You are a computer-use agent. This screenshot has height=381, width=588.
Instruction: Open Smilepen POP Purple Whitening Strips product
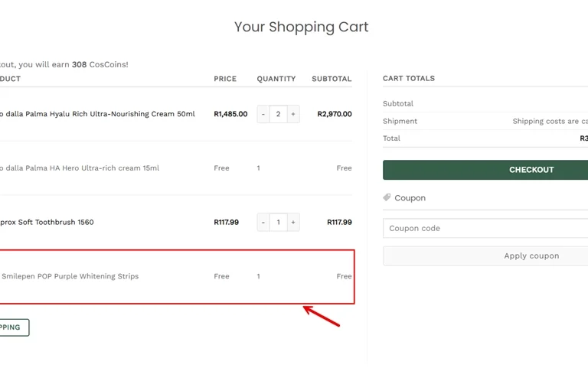[x=70, y=276]
